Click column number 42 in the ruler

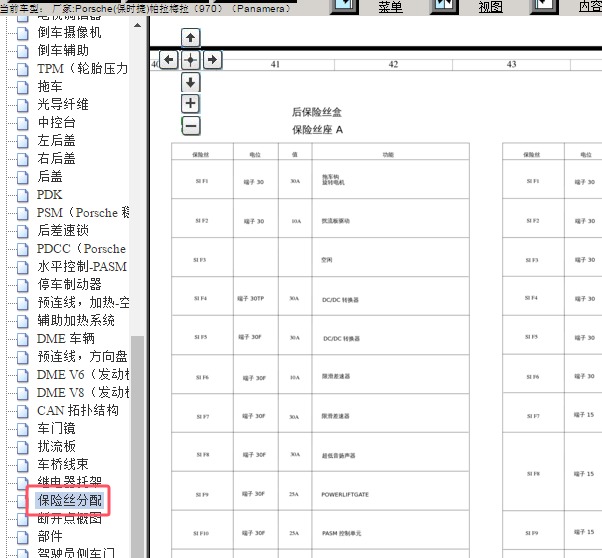click(394, 64)
